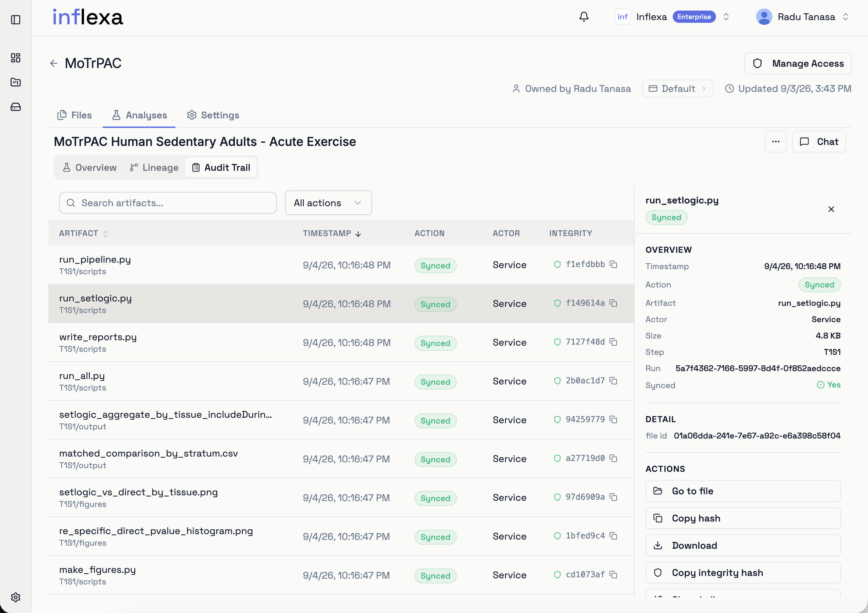
Task: Open the dashboard grid icon in sidebar
Action: click(x=16, y=58)
